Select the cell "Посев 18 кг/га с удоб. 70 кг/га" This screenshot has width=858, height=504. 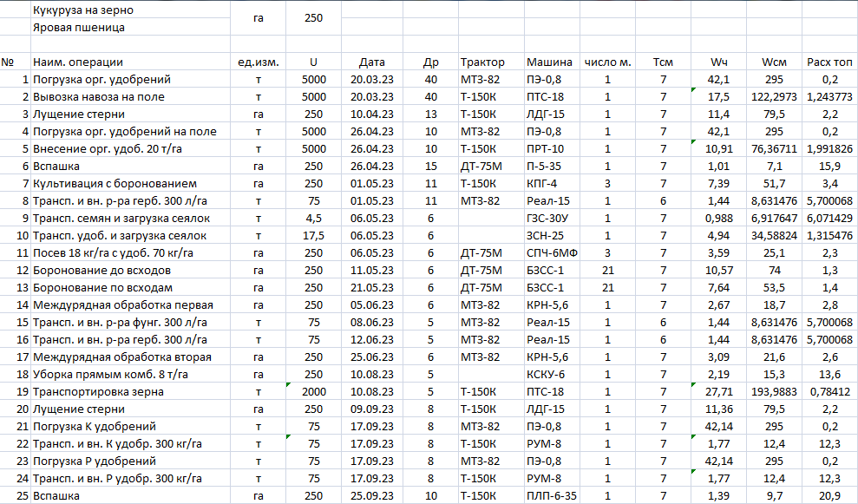pyautogui.click(x=130, y=252)
